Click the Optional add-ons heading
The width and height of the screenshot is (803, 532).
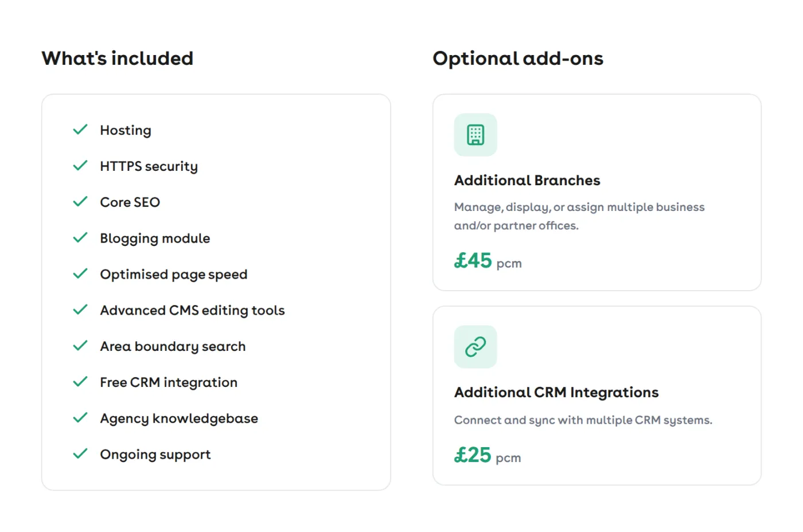tap(518, 58)
